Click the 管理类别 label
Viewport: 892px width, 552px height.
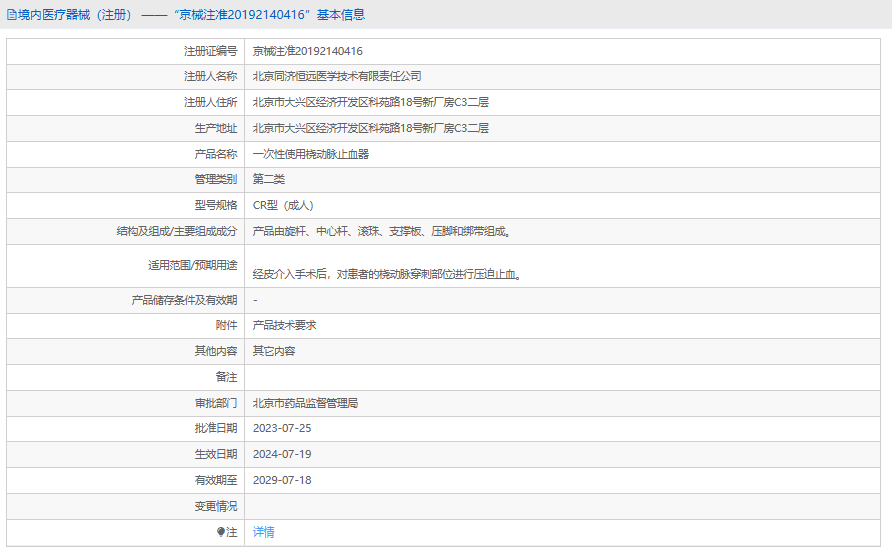(x=216, y=179)
